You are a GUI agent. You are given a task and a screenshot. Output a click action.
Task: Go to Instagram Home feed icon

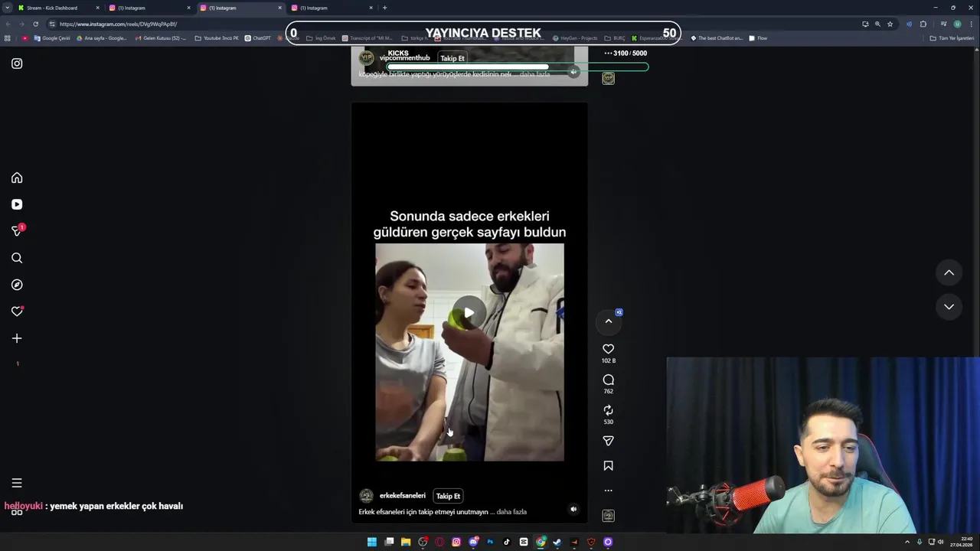(17, 178)
